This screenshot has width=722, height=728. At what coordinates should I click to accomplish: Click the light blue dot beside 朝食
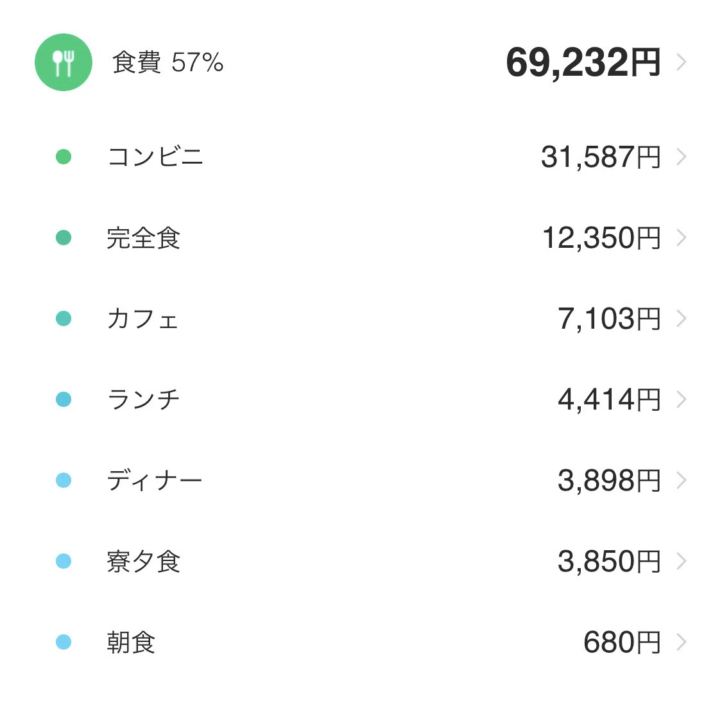[64, 642]
